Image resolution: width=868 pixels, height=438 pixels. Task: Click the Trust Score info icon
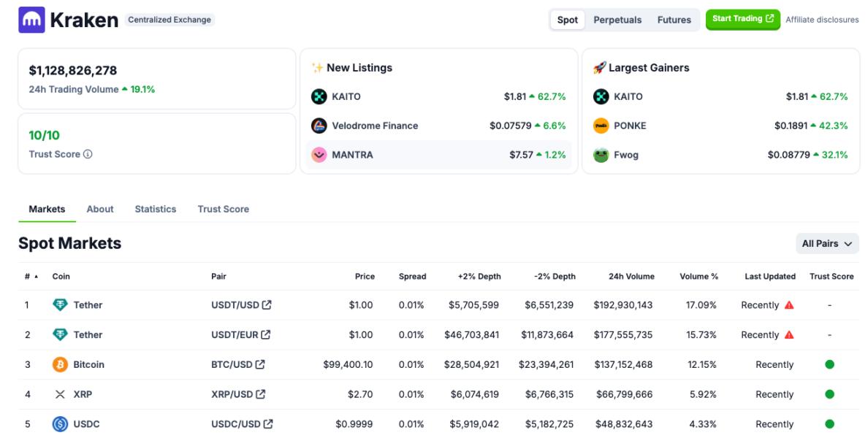tap(88, 154)
